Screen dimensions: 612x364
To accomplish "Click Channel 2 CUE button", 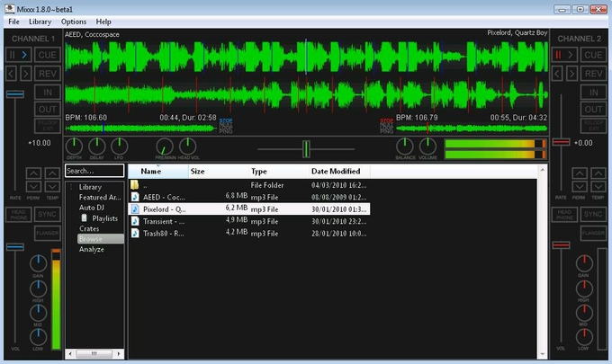I will coord(593,55).
